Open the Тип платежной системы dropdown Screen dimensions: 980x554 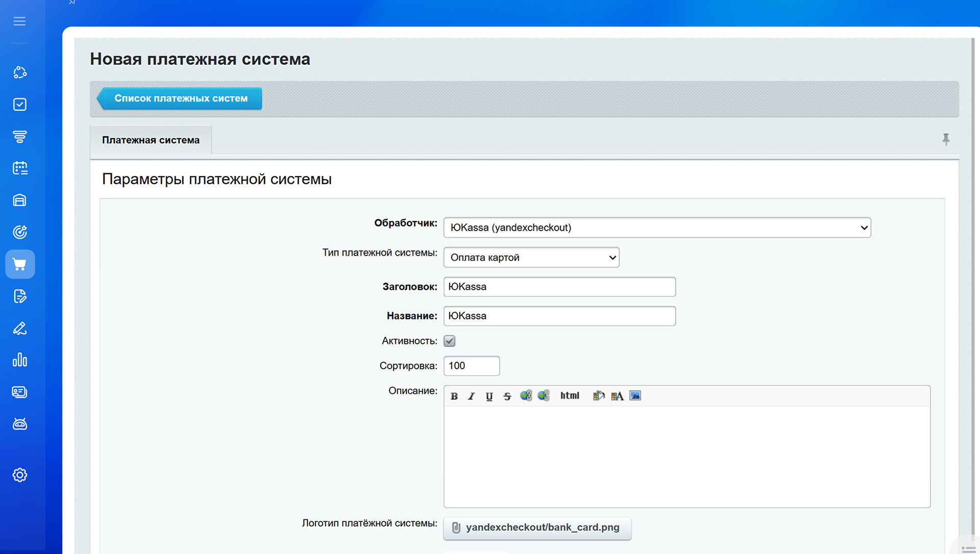(531, 258)
